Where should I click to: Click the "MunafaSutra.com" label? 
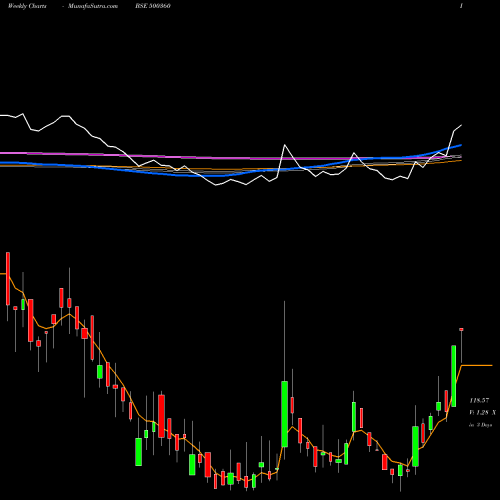coord(93,6)
